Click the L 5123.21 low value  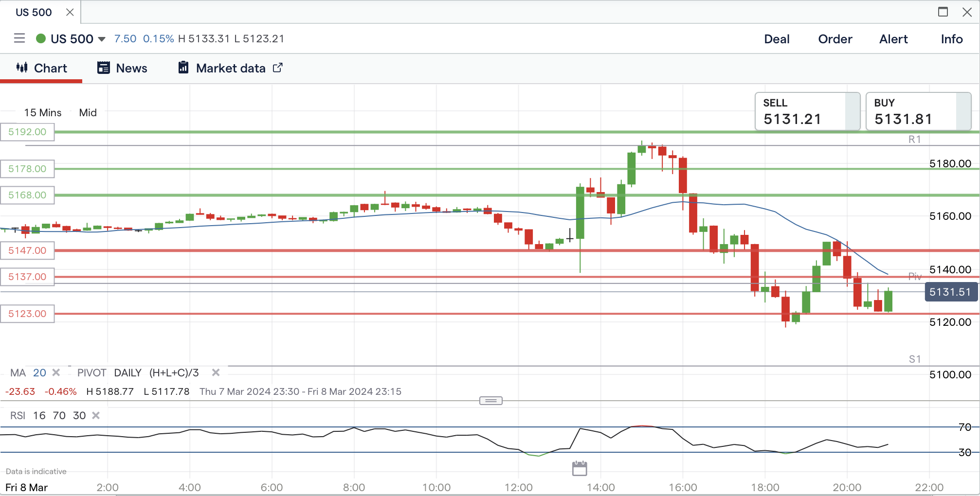click(x=259, y=39)
